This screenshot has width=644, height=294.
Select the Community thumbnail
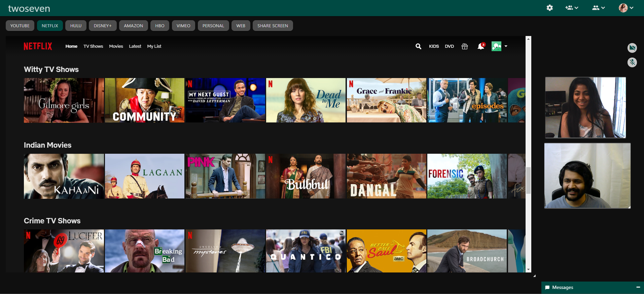(145, 100)
